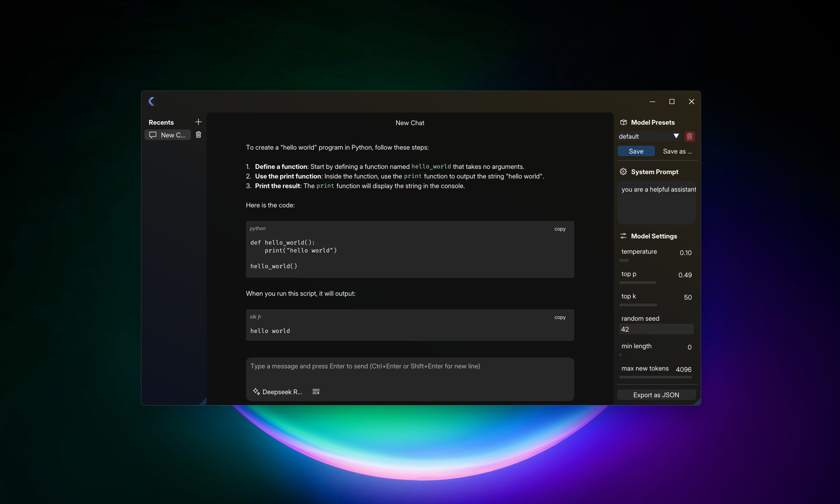This screenshot has width=840, height=504.
Task: Adjust the max new tokens slider
Action: [x=656, y=377]
